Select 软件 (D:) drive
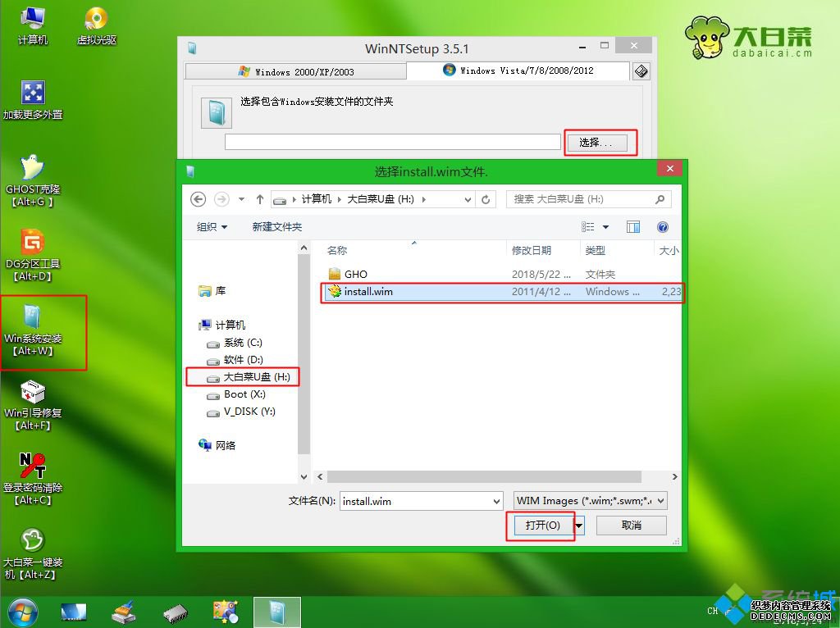 [x=235, y=360]
